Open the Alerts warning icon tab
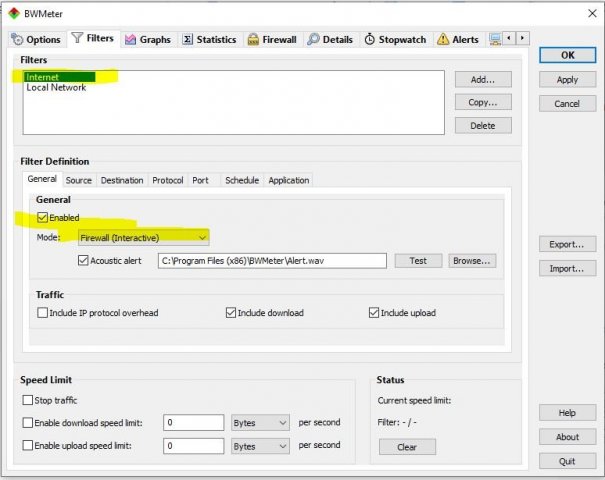This screenshot has width=605, height=480. click(443, 40)
